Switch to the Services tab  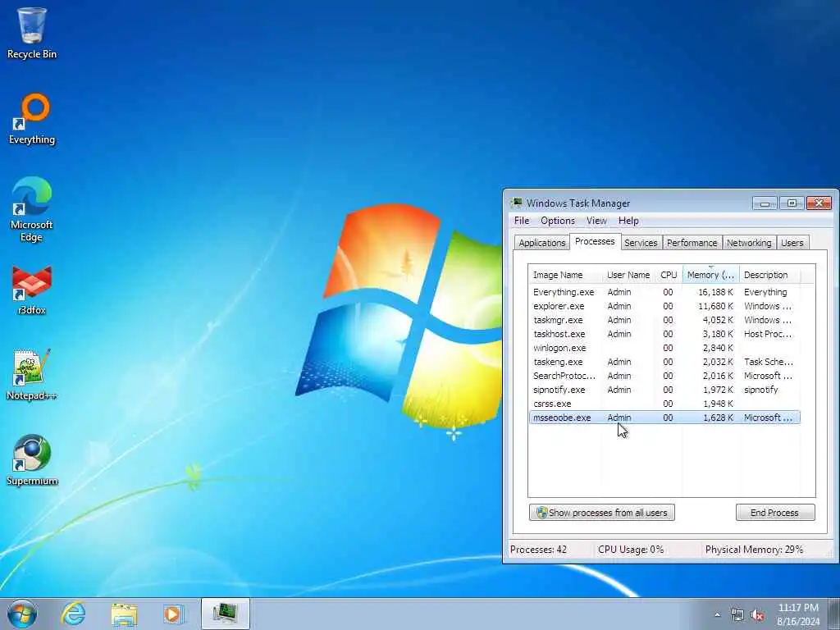pos(641,243)
